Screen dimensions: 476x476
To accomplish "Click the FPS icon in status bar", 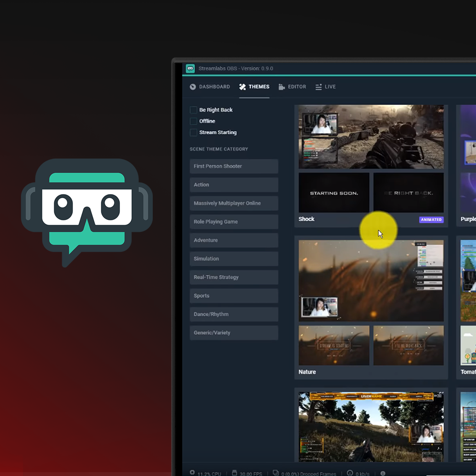I will coord(234,473).
